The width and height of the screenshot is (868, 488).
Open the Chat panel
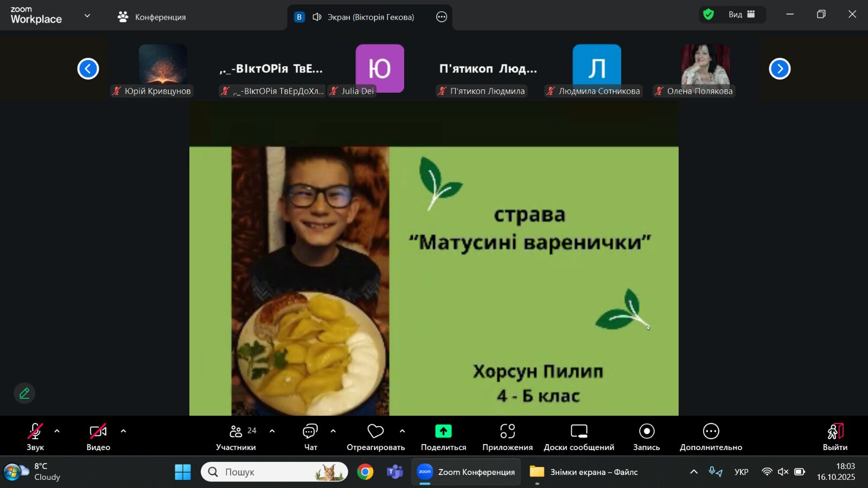310,432
